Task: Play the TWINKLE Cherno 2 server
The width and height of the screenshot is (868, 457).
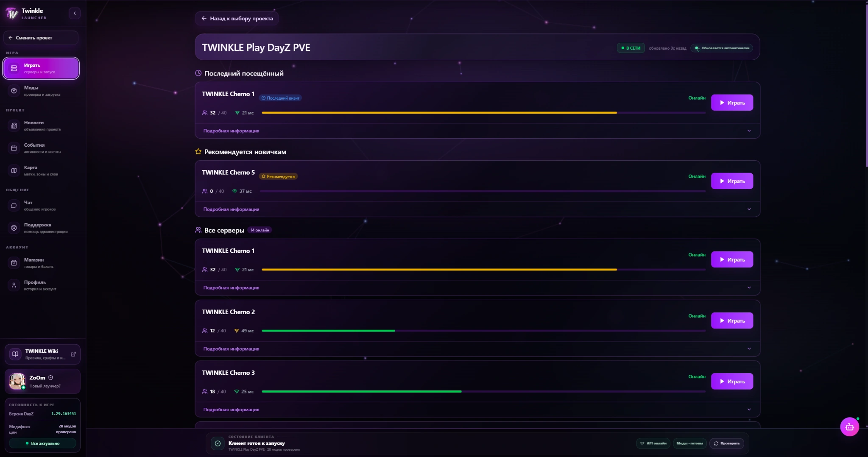Action: pos(732,320)
